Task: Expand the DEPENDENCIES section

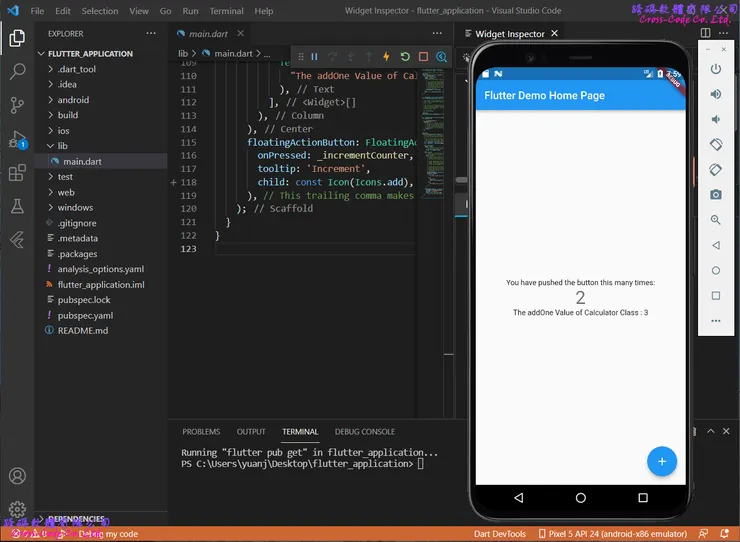Action: click(x=75, y=519)
